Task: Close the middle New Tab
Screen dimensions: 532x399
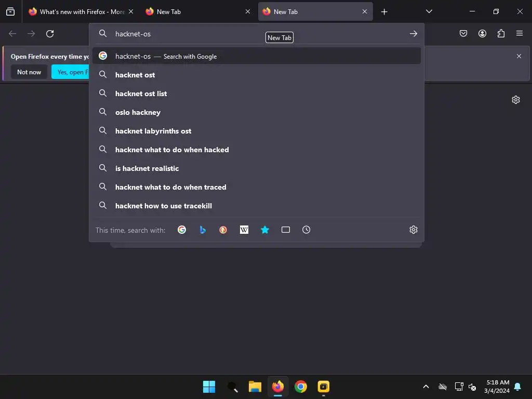Action: click(x=248, y=11)
